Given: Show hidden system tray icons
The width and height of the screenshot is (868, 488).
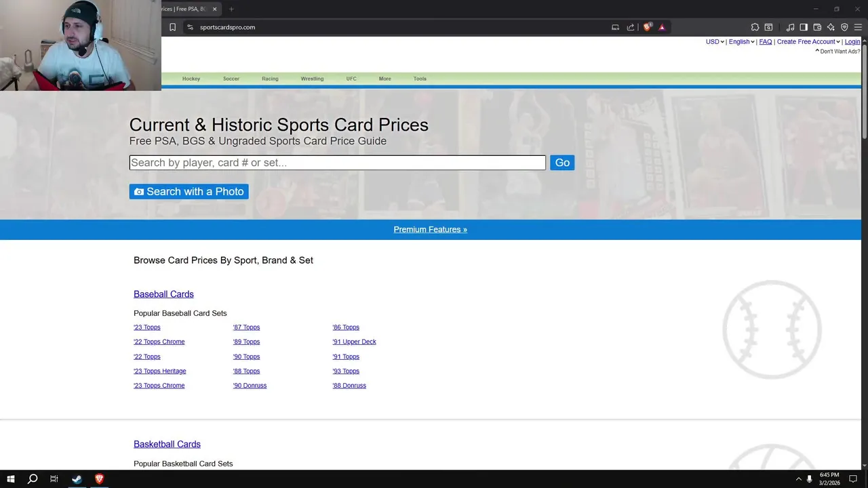Looking at the screenshot, I should (x=798, y=479).
